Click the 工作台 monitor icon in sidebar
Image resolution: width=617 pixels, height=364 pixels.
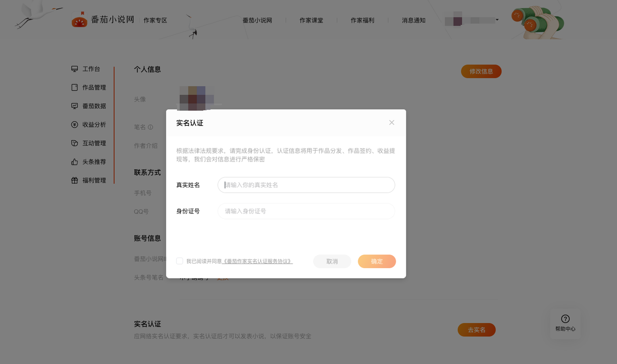click(x=74, y=69)
